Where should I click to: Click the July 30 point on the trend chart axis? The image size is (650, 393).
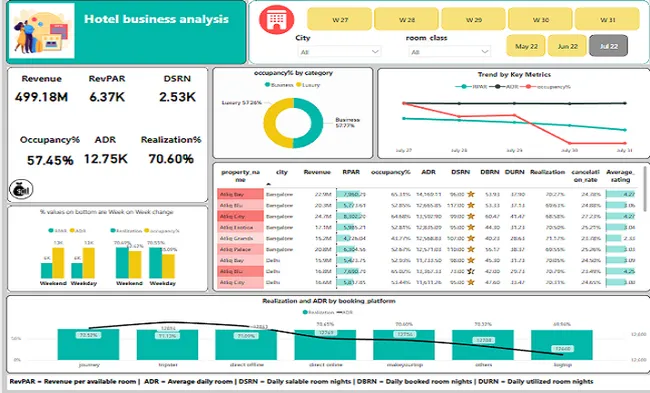[569, 150]
